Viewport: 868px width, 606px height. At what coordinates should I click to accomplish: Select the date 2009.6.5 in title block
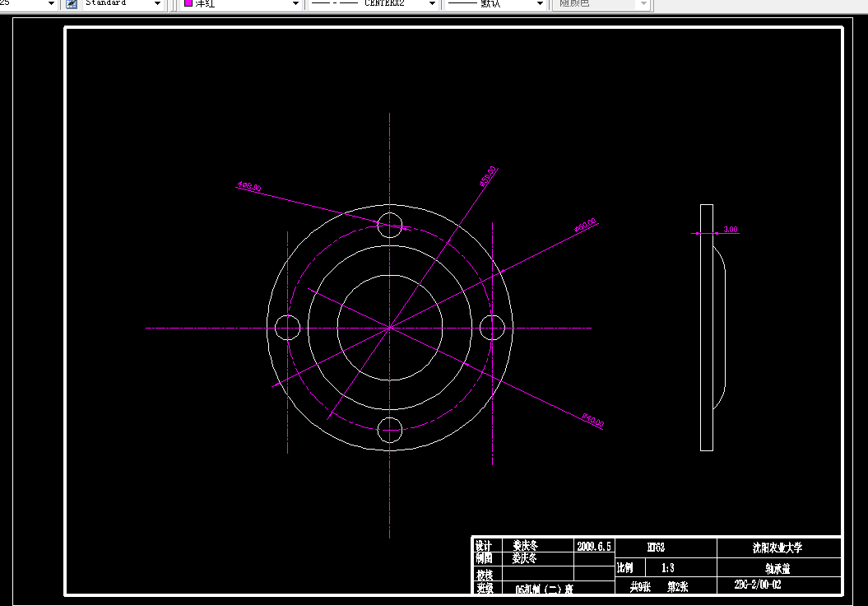click(594, 546)
